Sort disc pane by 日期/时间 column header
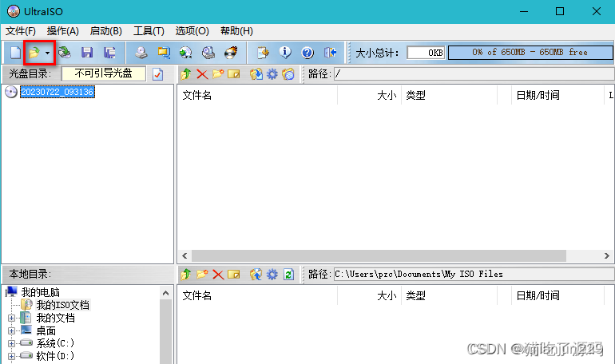The height and width of the screenshot is (364, 615). (x=557, y=95)
